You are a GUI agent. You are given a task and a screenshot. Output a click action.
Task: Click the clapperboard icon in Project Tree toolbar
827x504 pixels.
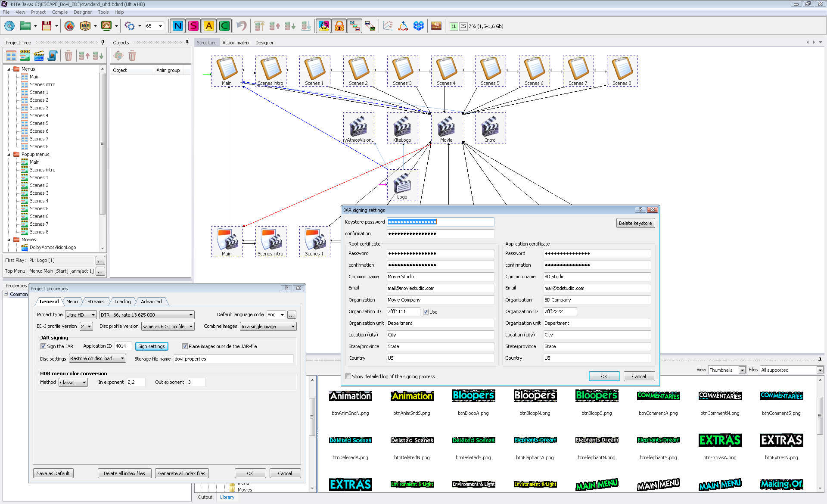[x=39, y=56]
